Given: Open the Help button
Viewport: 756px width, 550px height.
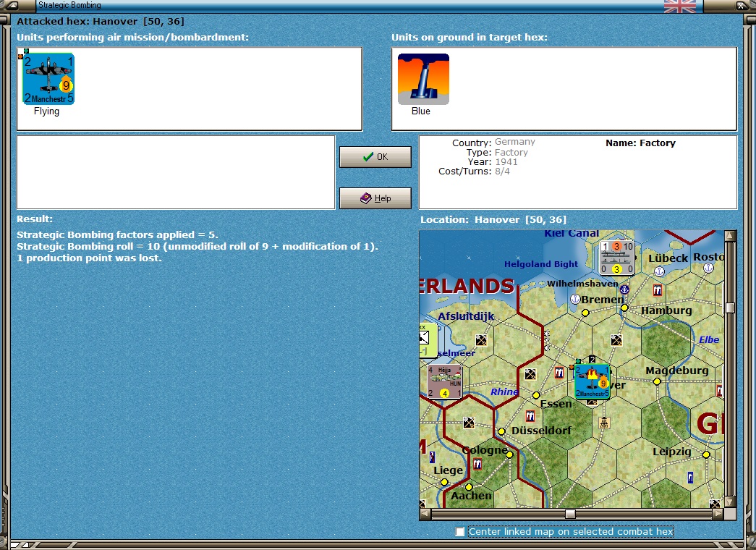Looking at the screenshot, I should [375, 198].
